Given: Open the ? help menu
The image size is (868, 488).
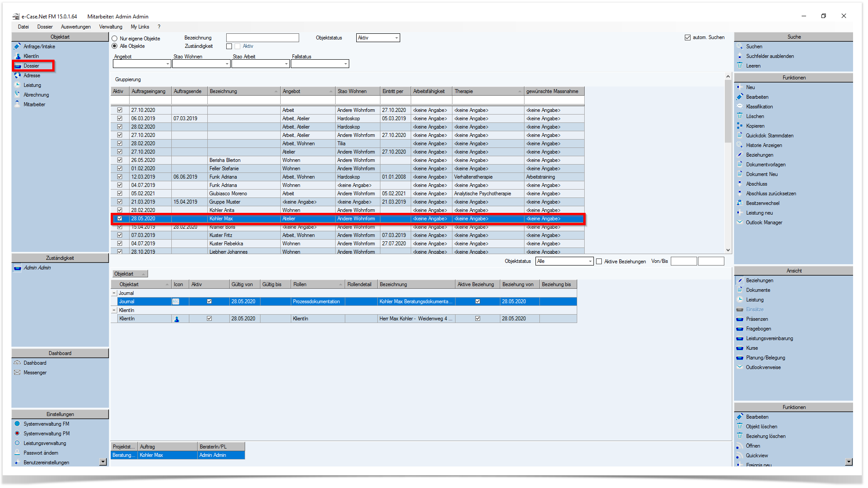Looking at the screenshot, I should (159, 27).
